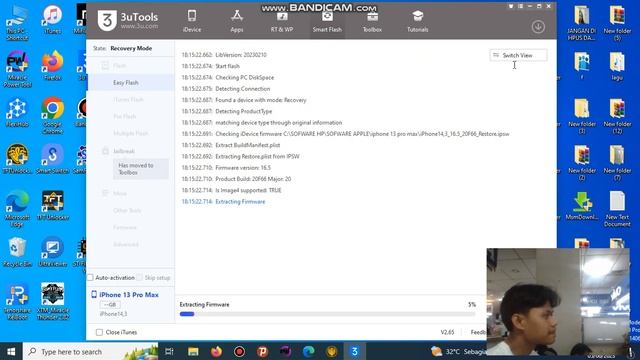640x360 pixels.
Task: Click the Recycle Bin desktop icon
Action: 17,252
